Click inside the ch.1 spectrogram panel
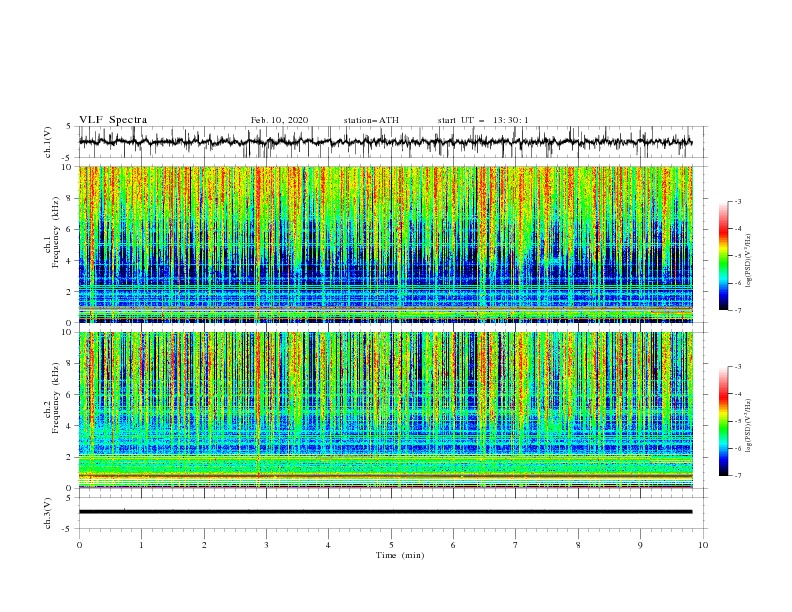Image resolution: width=792 pixels, height=612 pixels. [x=385, y=244]
